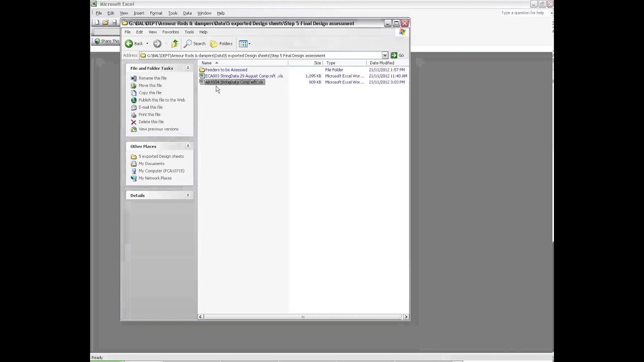Click Excel's 'Type a question for help' box
Screen dimensions: 644x362
(x=522, y=13)
